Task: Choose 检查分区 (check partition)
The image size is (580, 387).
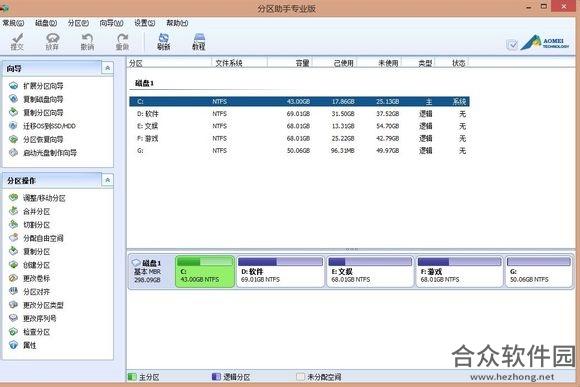Action: coord(30,332)
